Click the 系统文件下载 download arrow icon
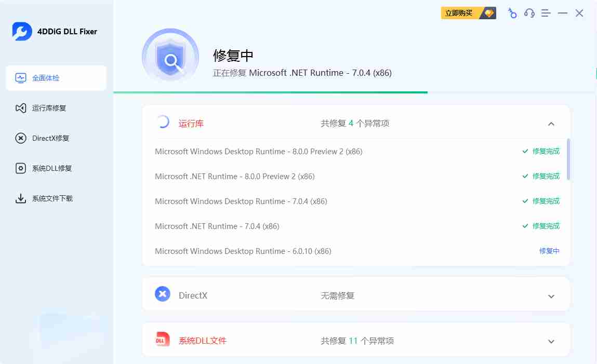The width and height of the screenshot is (597, 364). tap(21, 198)
